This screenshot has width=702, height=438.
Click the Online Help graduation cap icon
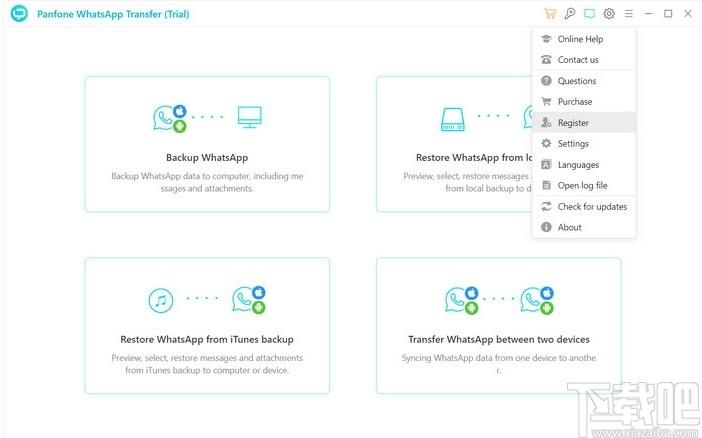coord(546,39)
